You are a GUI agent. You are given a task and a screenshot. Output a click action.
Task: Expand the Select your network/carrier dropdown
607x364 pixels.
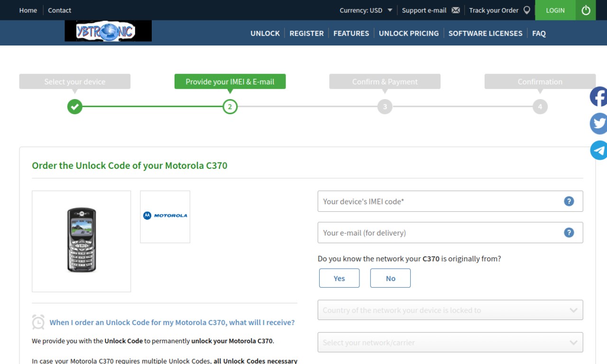(450, 342)
